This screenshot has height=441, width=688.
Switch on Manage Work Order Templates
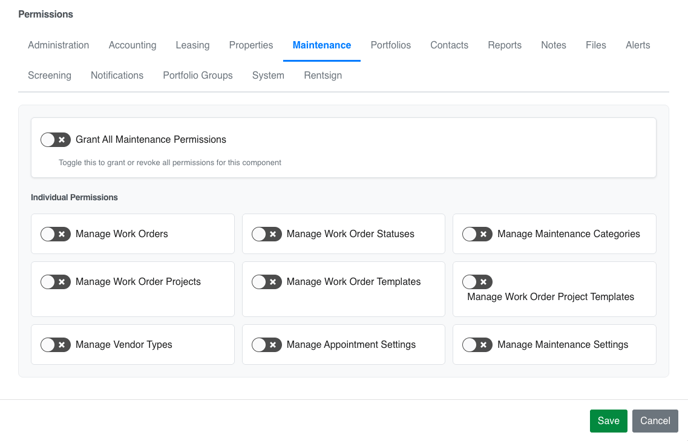pos(266,282)
